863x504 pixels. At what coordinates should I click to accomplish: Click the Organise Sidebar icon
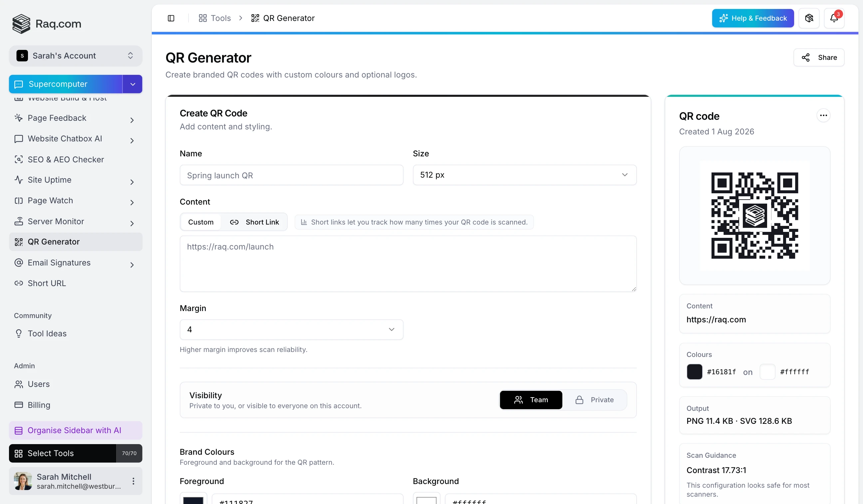[19, 430]
